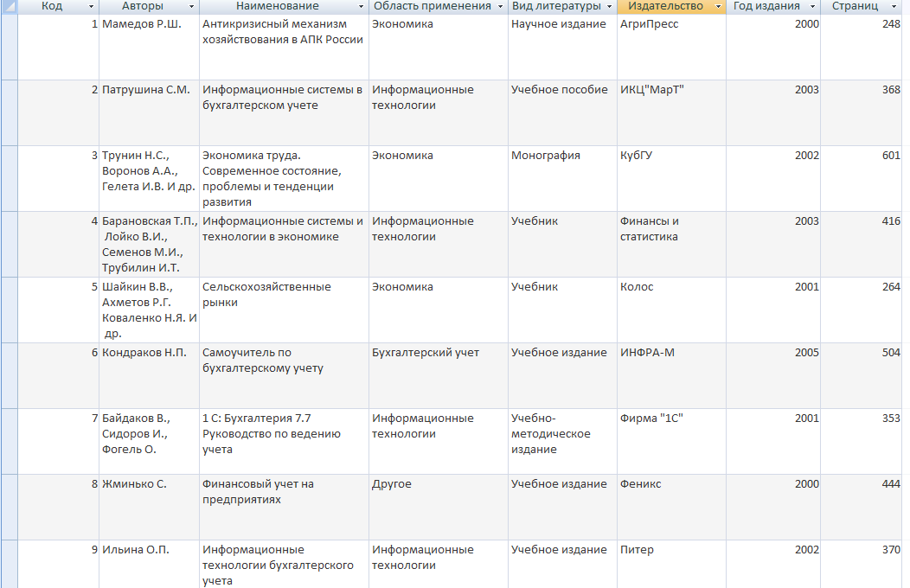Click the publisher cell ИКЦ"МарТ"
The width and height of the screenshot is (910, 588).
coord(671,113)
